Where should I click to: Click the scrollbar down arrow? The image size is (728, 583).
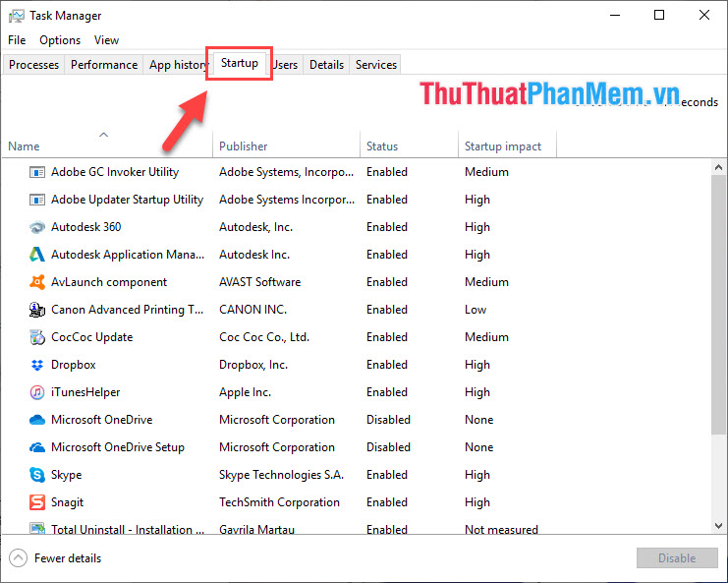(x=718, y=526)
